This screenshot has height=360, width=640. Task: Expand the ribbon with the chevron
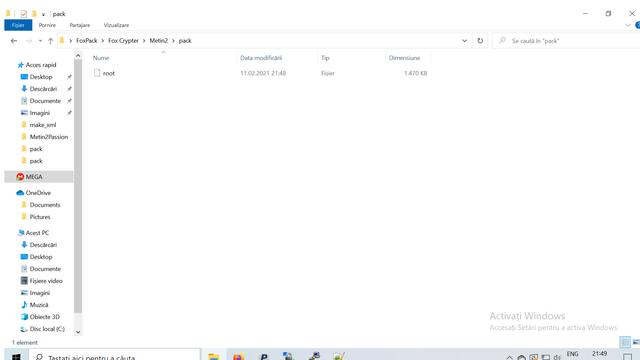coord(628,25)
